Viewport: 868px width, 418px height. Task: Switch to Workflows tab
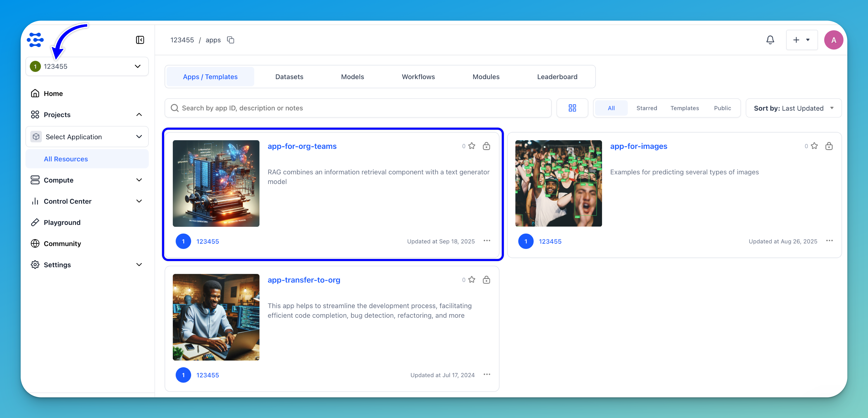click(x=418, y=77)
